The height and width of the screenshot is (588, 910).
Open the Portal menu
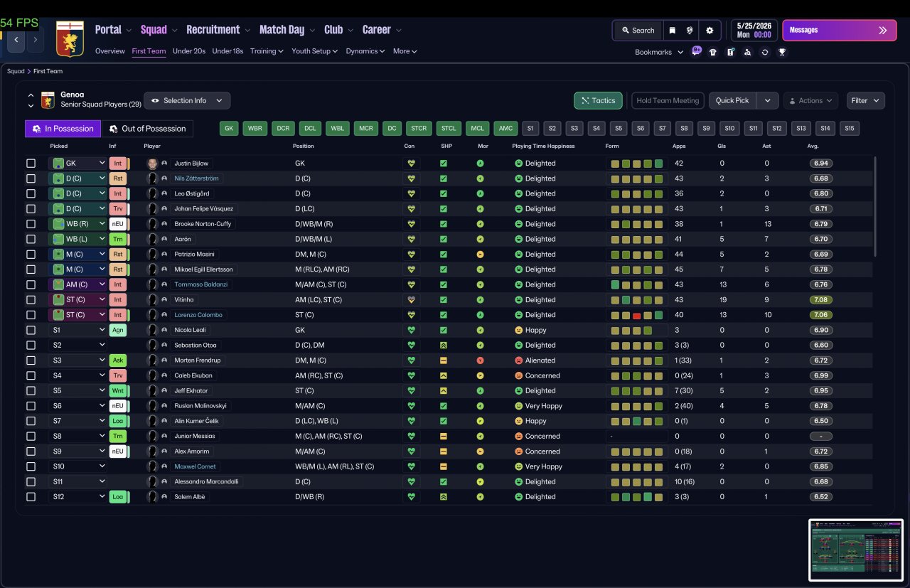(x=113, y=30)
